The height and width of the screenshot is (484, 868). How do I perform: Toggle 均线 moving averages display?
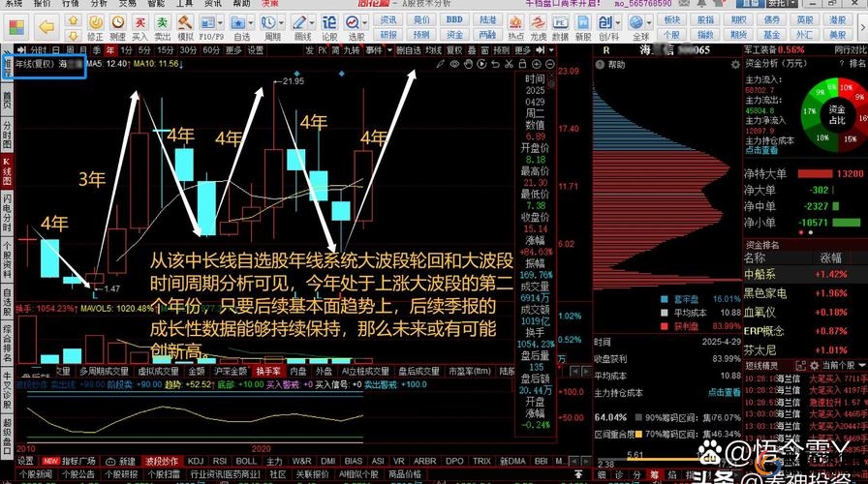pos(433,50)
